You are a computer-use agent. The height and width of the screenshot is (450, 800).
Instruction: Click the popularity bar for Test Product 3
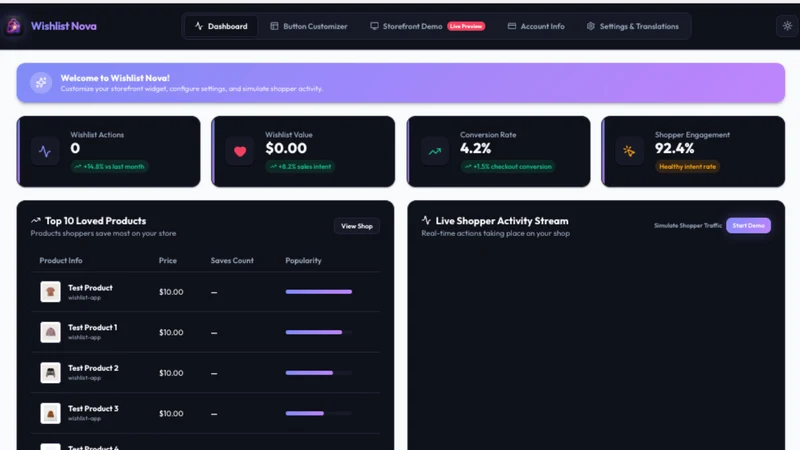pyautogui.click(x=319, y=413)
